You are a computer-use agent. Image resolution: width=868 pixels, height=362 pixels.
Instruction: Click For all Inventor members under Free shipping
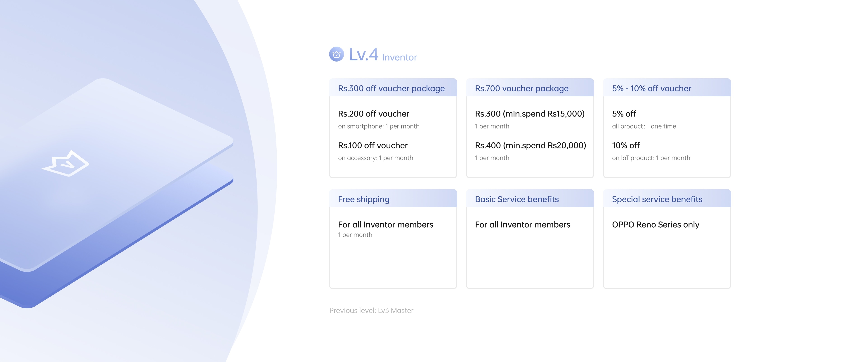pos(385,225)
